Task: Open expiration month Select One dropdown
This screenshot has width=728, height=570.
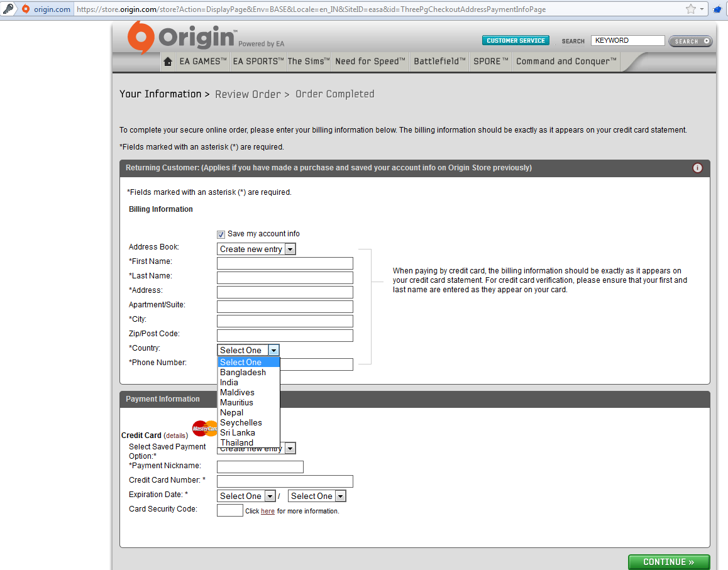Action: point(246,496)
